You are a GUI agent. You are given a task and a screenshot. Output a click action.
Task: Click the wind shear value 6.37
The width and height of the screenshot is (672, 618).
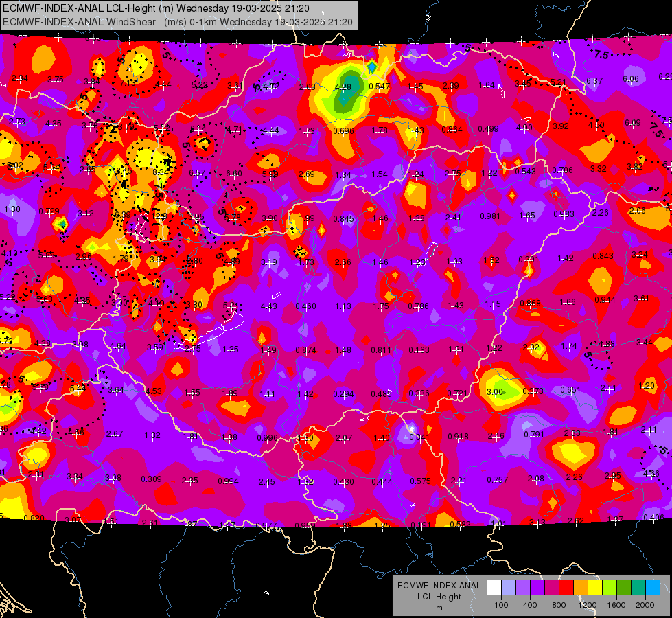pyautogui.click(x=594, y=80)
